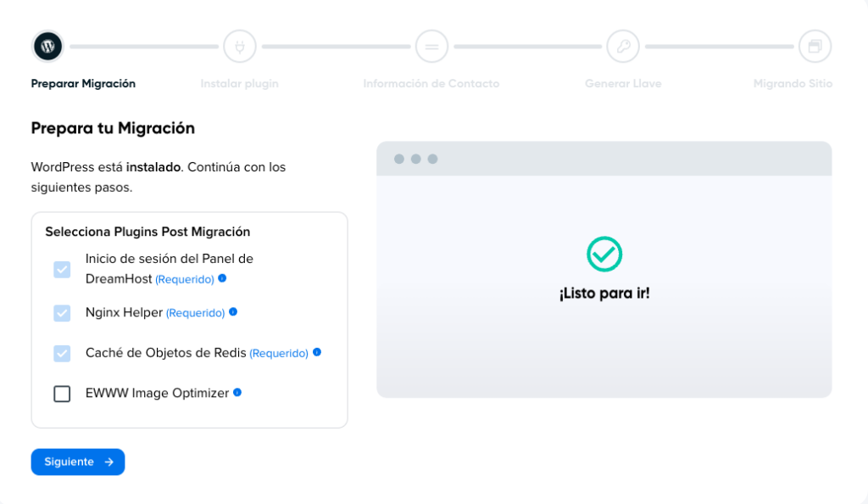This screenshot has height=504, width=868.
Task: Toggle the Caché de Objetos de Redis checkbox
Action: tap(62, 353)
